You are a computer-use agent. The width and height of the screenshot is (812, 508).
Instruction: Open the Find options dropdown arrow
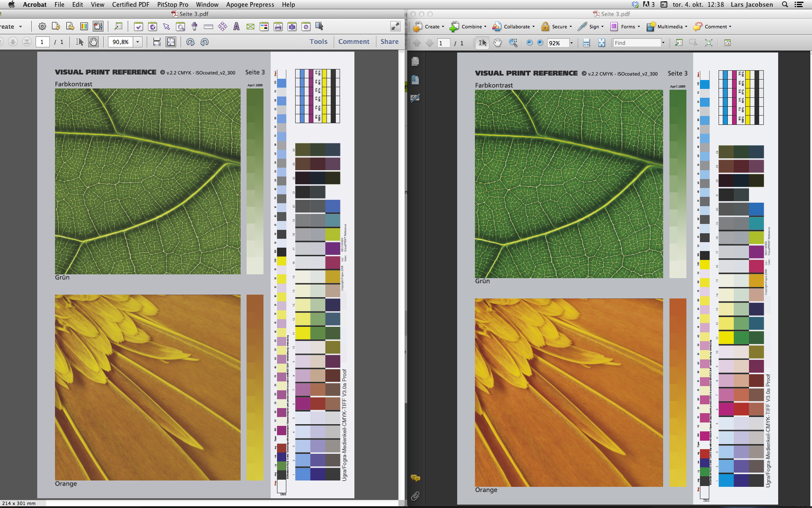click(x=663, y=43)
